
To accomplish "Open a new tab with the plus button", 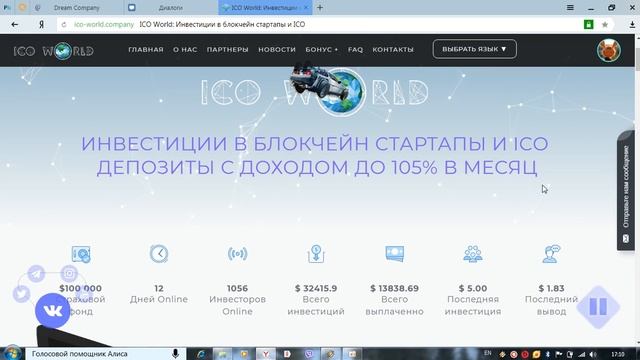I will pyautogui.click(x=320, y=7).
